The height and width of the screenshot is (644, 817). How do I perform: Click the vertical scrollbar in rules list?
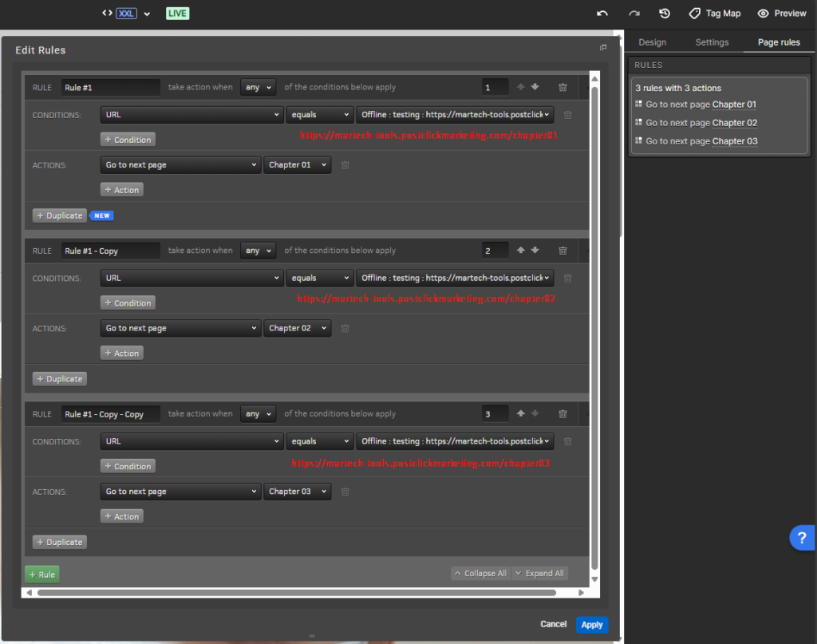tap(594, 328)
